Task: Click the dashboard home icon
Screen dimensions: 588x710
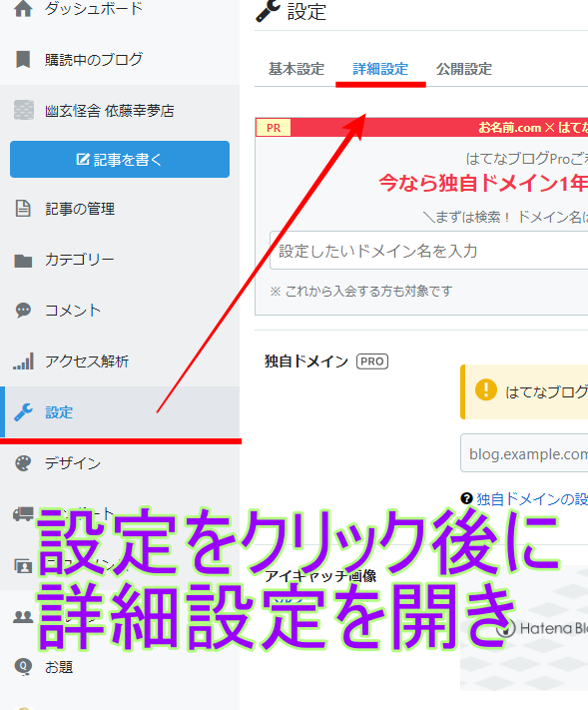Action: [x=23, y=8]
